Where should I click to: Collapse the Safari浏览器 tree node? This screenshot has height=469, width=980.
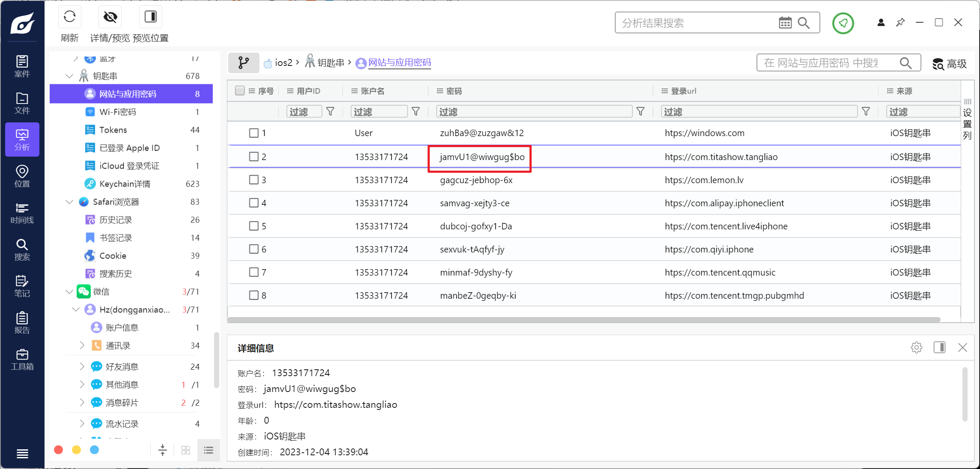click(69, 202)
